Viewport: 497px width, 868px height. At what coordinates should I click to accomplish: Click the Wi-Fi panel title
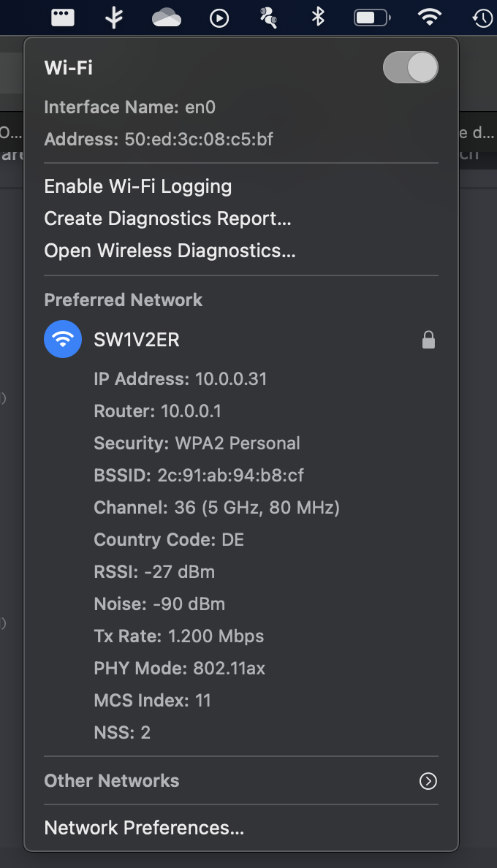click(69, 68)
